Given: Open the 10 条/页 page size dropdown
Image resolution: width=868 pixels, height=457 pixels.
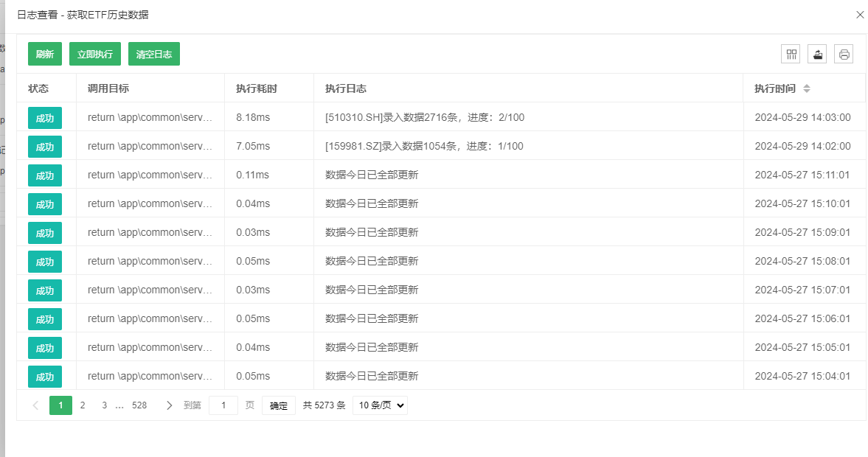Looking at the screenshot, I should [x=381, y=405].
